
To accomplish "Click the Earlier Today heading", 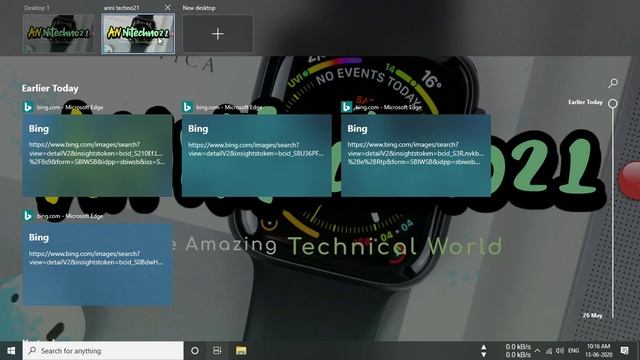I will [x=50, y=88].
